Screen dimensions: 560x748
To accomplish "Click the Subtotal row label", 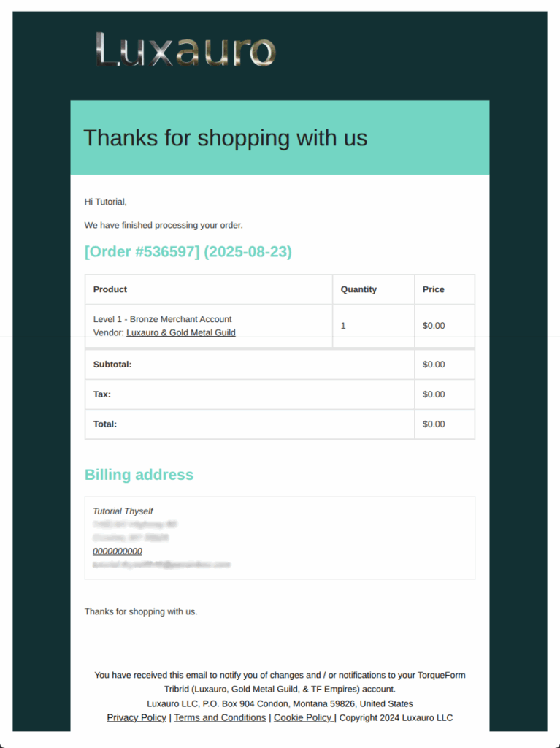I will (x=112, y=365).
